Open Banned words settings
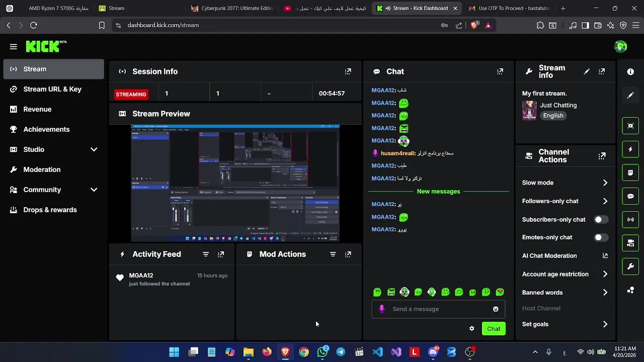 tap(565, 293)
